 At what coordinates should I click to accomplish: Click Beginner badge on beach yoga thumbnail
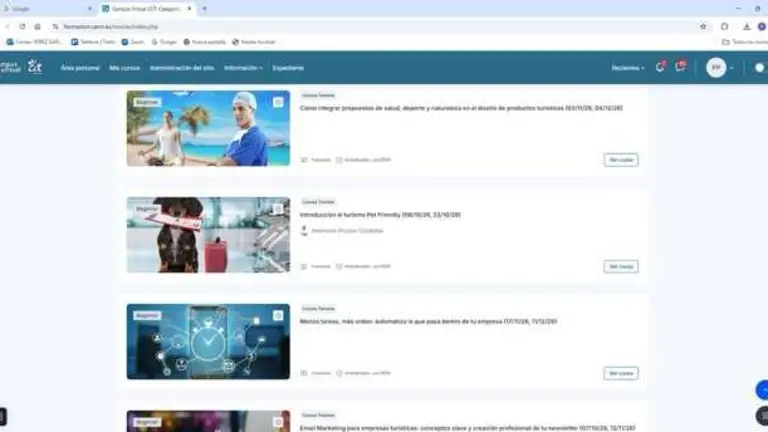coord(147,102)
